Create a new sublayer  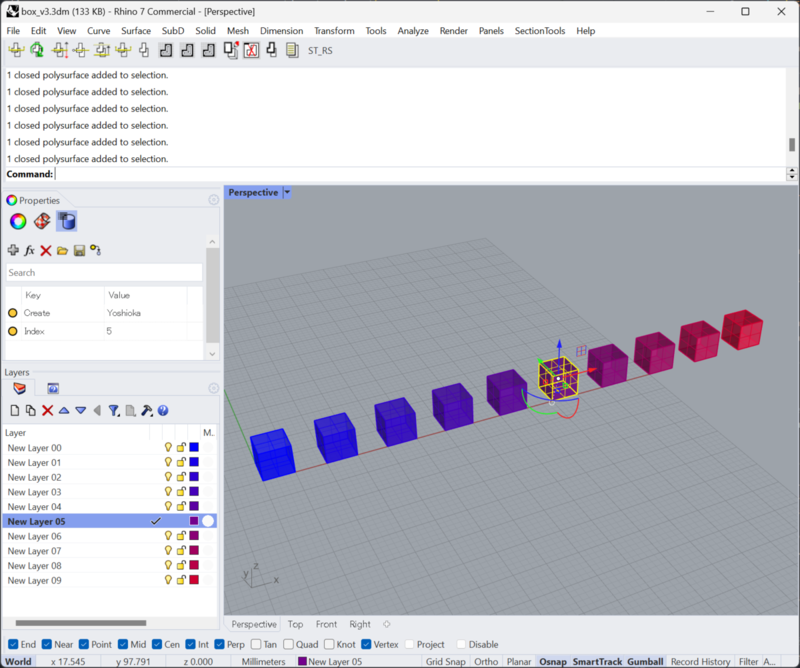tap(31, 410)
